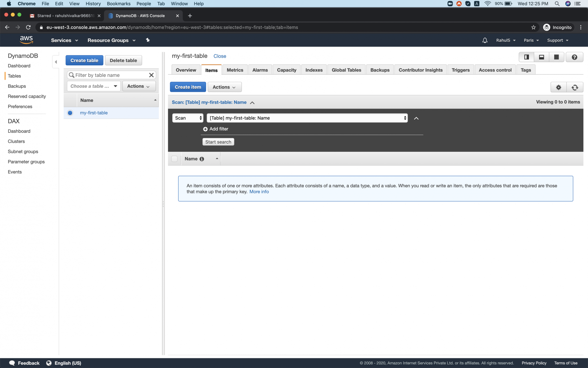Switch to full table view layout
The image size is (588, 368).
557,57
